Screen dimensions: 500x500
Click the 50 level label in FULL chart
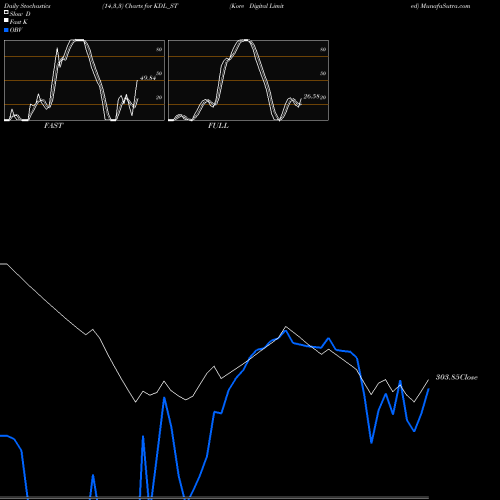pyautogui.click(x=323, y=74)
